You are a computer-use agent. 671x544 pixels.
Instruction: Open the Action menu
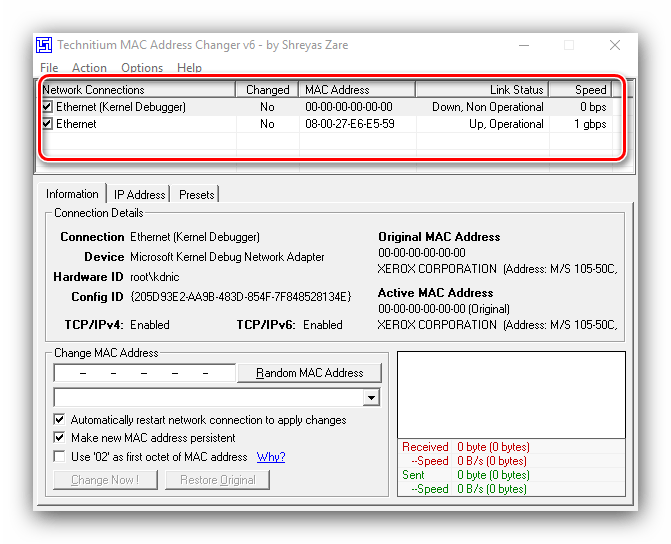[89, 68]
